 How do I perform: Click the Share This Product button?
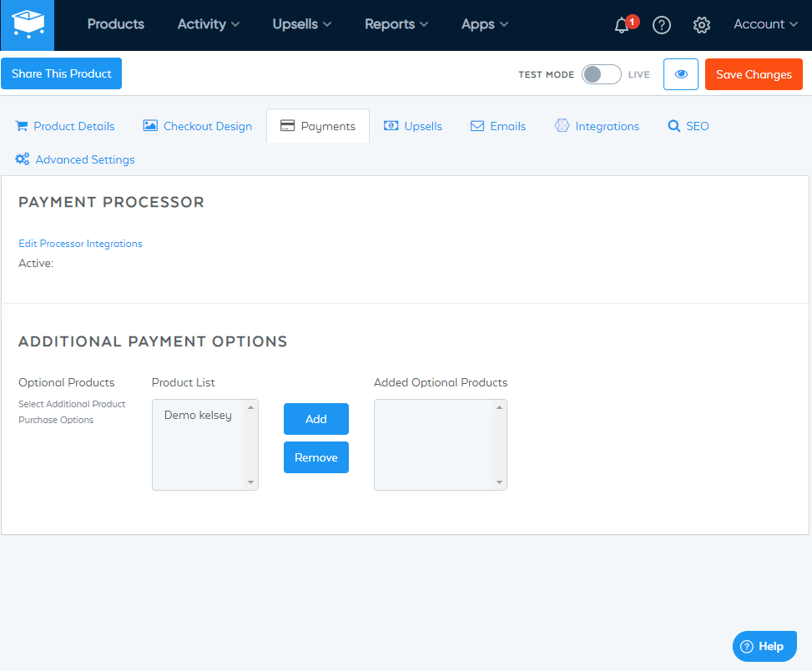[x=61, y=73]
